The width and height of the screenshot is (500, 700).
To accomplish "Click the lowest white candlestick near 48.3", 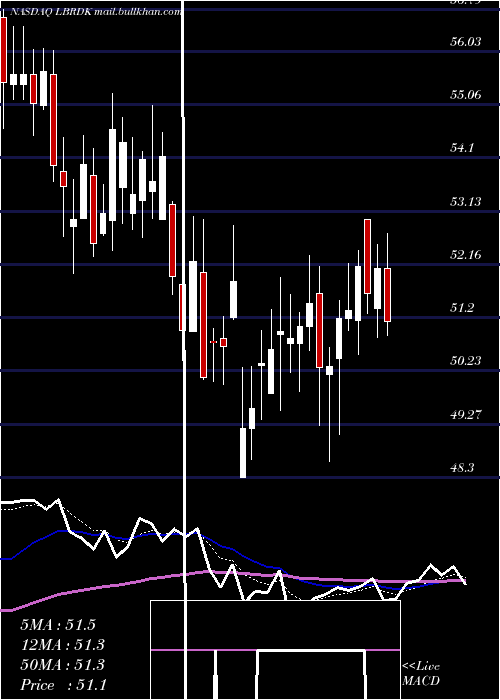I will [243, 453].
